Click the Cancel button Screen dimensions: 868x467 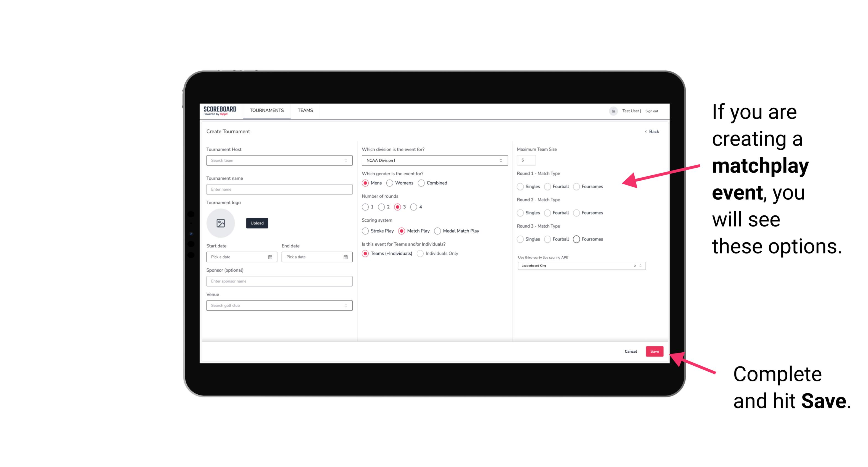click(x=630, y=351)
